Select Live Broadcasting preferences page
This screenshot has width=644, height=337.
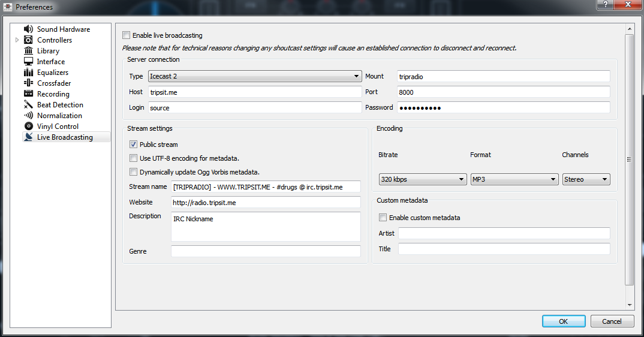point(65,137)
